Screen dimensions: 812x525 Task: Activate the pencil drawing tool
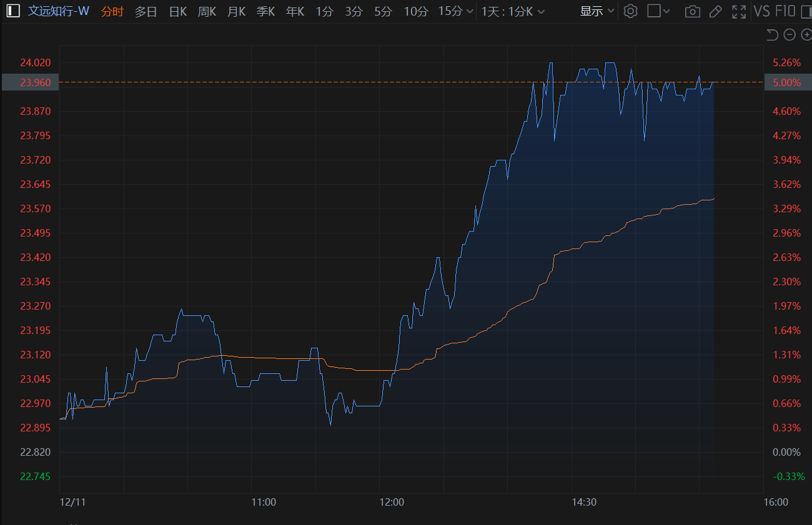click(715, 11)
